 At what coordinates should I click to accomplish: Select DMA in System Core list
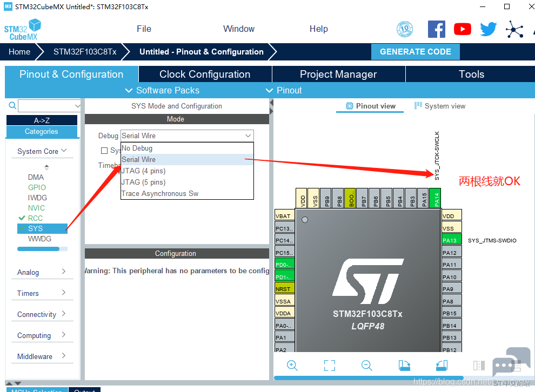36,177
